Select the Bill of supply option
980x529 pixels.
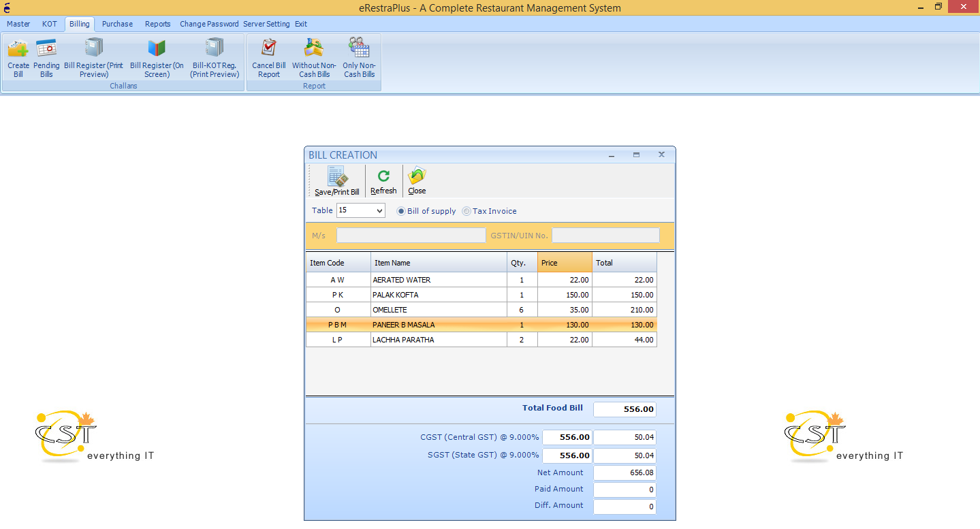426,211
